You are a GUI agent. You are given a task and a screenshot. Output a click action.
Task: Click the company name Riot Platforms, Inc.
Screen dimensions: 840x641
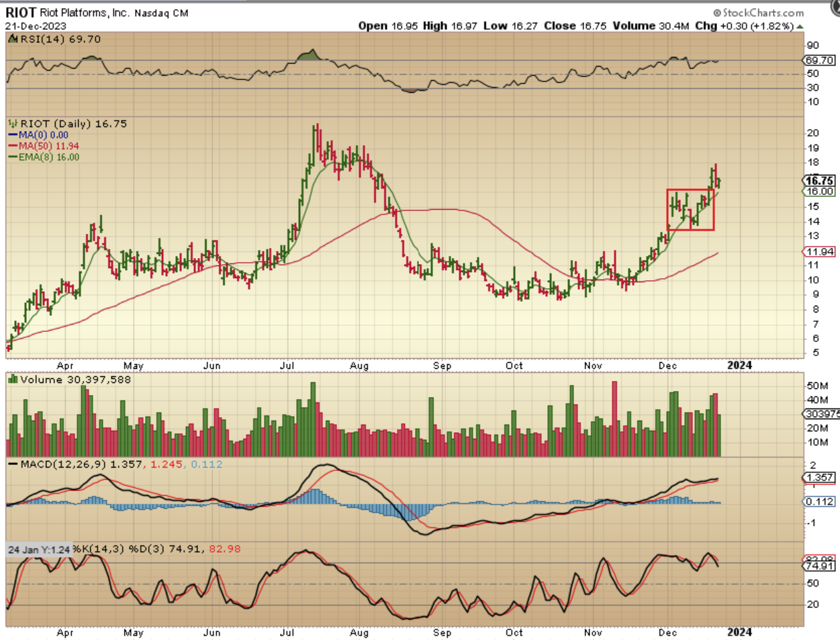tap(85, 13)
